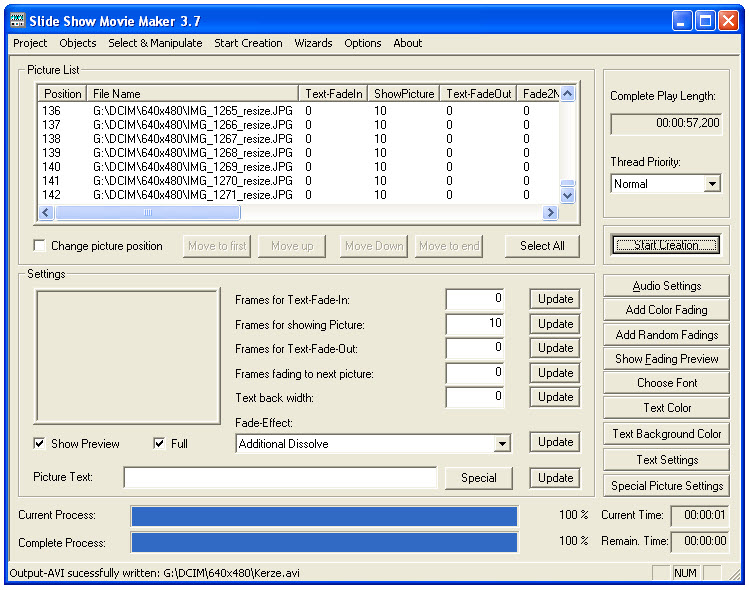
Task: Click the Text-FadeIn column header
Action: tap(333, 94)
